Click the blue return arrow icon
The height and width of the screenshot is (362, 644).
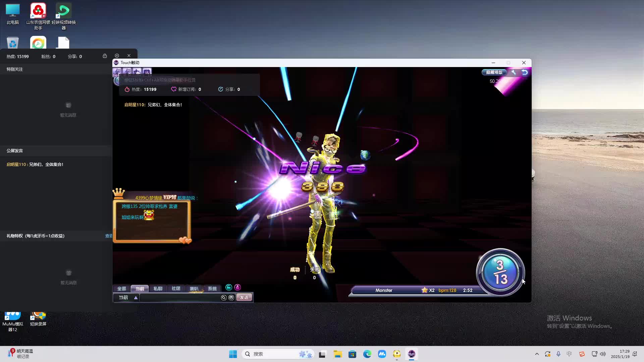tap(525, 72)
